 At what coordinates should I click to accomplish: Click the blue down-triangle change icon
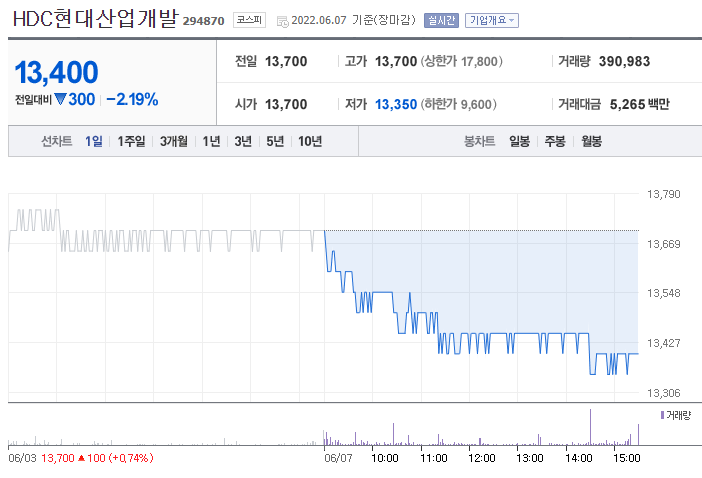[60, 99]
